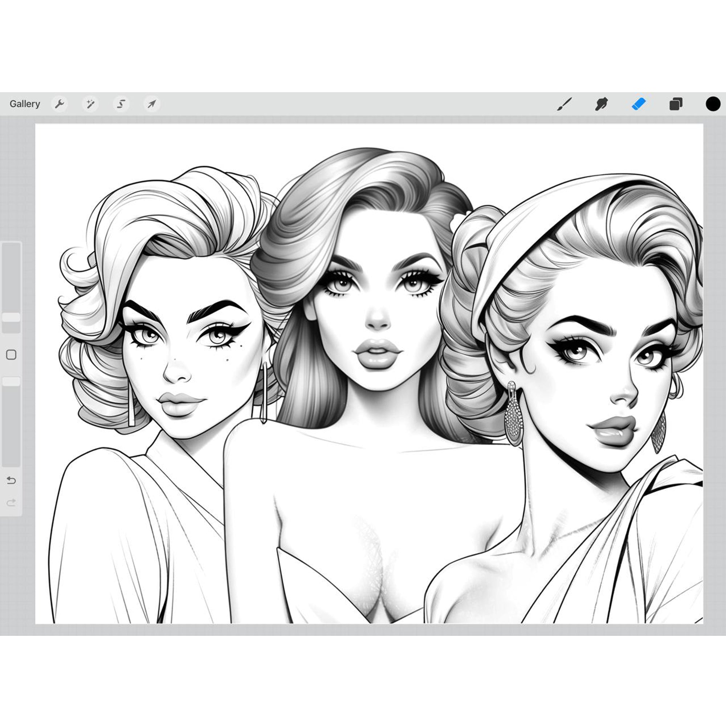Switch to the Paint brush tool

pos(564,104)
